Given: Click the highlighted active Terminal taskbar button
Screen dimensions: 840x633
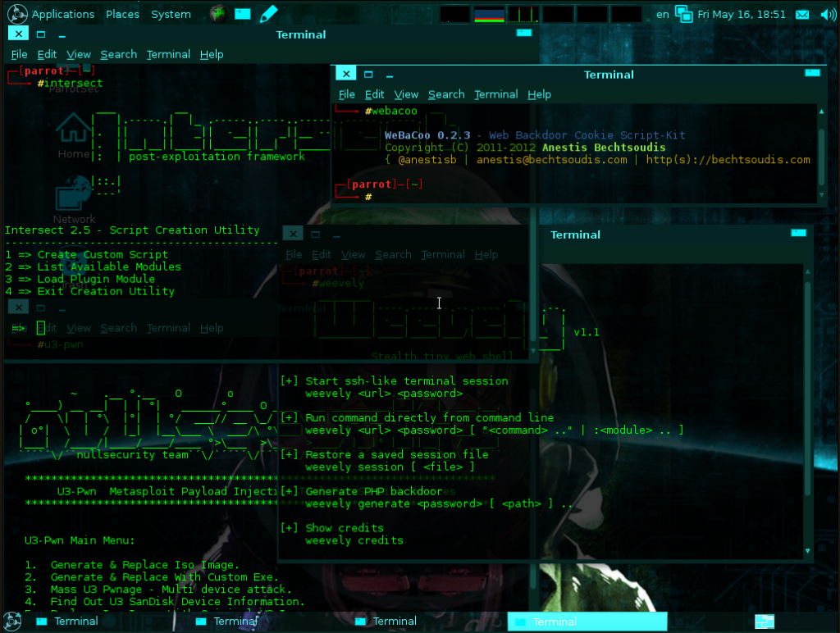Looking at the screenshot, I should [587, 622].
